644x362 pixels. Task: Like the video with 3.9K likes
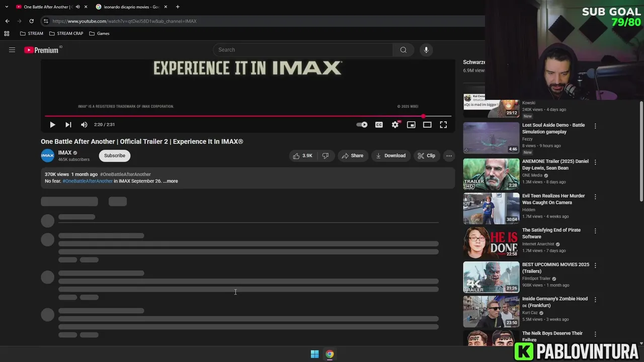[302, 156]
